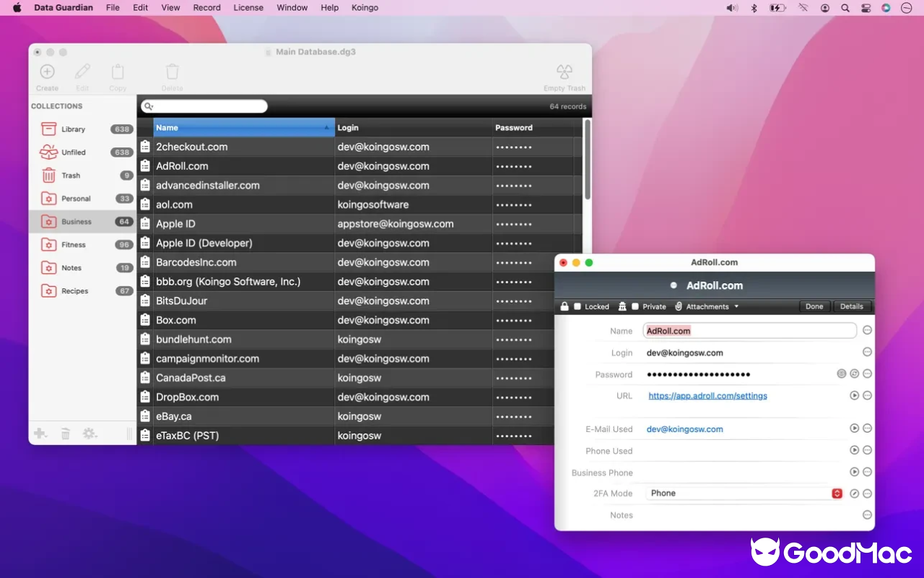Viewport: 924px width, 578px height.
Task: Select the Edit icon in the toolbar
Action: pyautogui.click(x=82, y=72)
